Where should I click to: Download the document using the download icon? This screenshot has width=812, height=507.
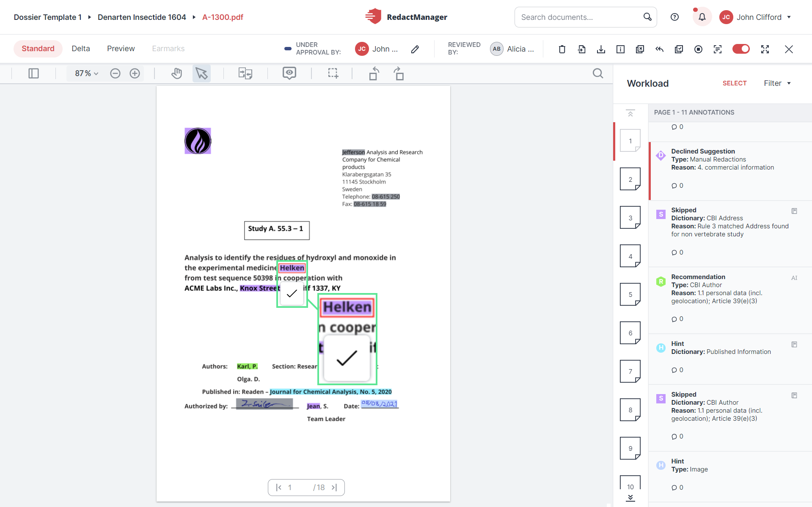click(x=601, y=49)
